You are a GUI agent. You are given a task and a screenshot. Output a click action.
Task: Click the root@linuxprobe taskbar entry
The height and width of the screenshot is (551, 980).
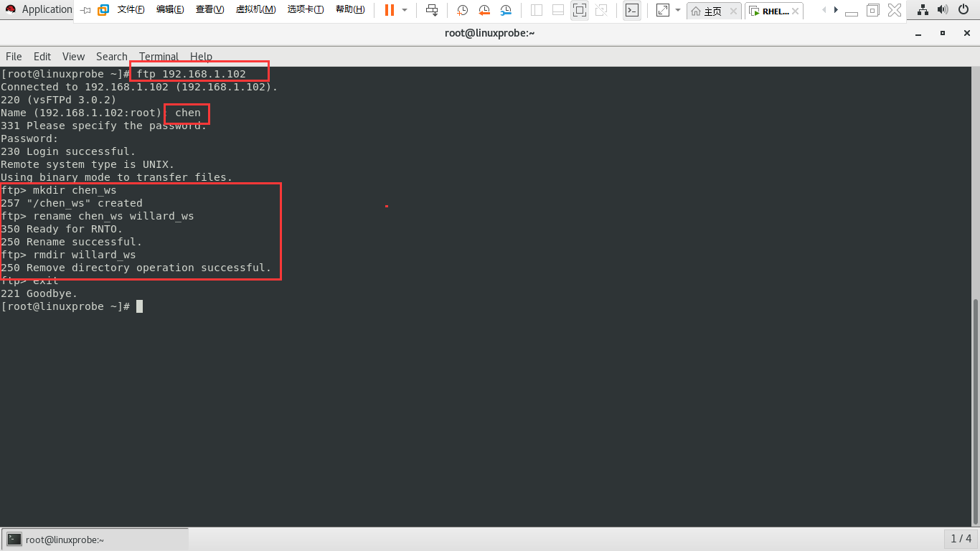(95, 540)
